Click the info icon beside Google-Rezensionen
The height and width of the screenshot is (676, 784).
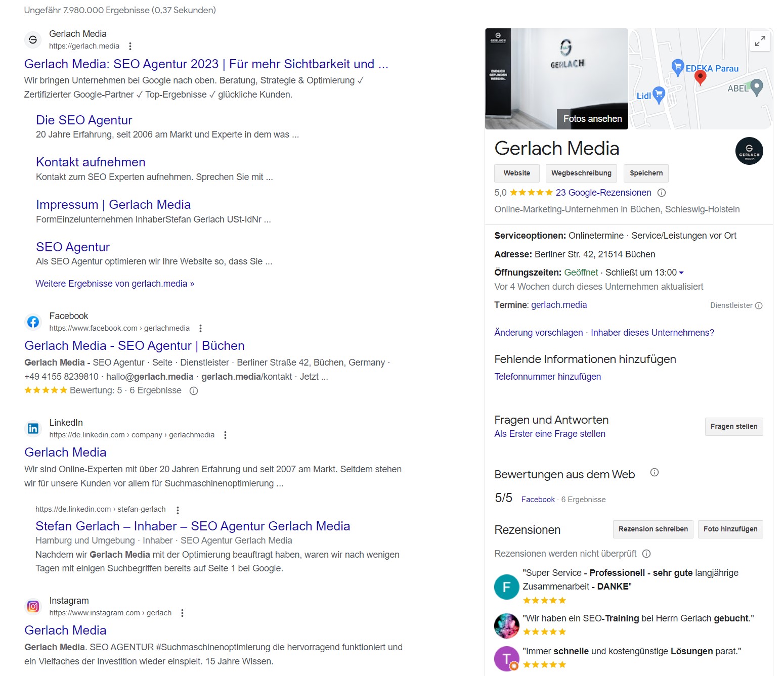click(x=661, y=193)
